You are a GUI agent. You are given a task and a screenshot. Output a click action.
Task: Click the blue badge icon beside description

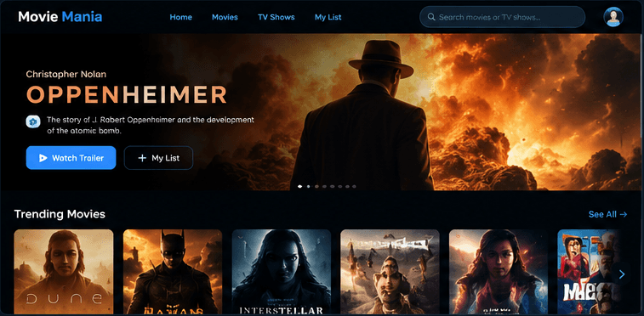point(33,121)
